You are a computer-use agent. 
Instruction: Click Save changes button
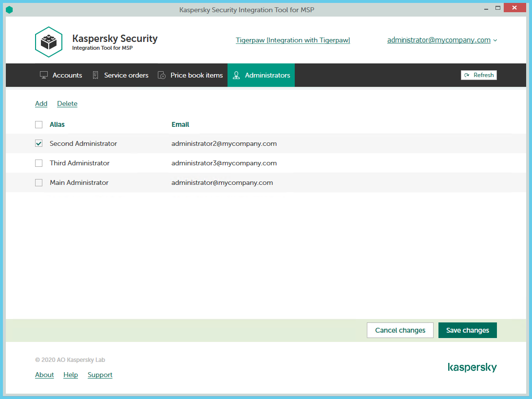pos(467,330)
